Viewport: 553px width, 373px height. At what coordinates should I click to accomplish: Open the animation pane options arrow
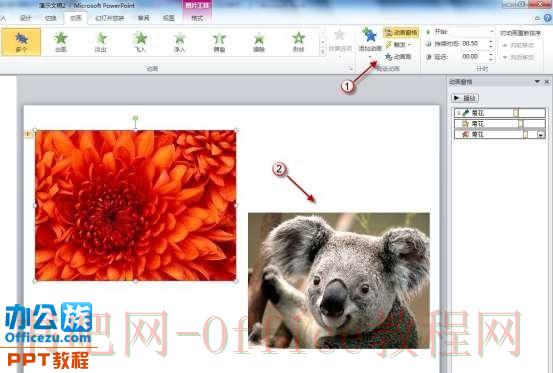(x=537, y=82)
